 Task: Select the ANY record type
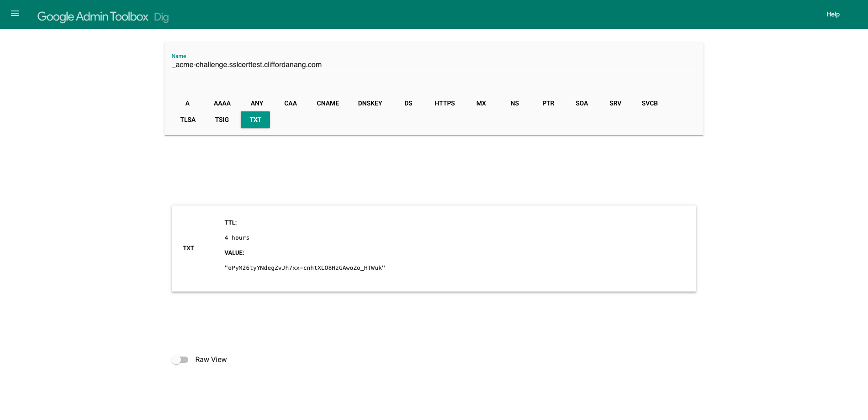[257, 103]
